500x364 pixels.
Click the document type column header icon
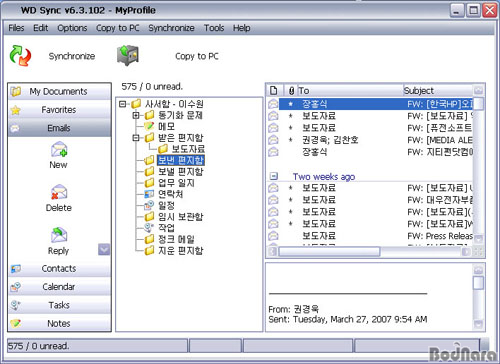274,91
